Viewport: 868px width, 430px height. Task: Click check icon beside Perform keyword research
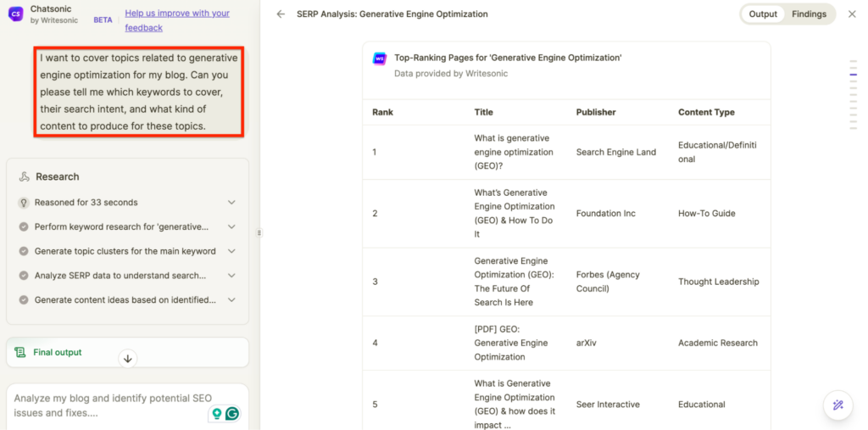pyautogui.click(x=23, y=226)
